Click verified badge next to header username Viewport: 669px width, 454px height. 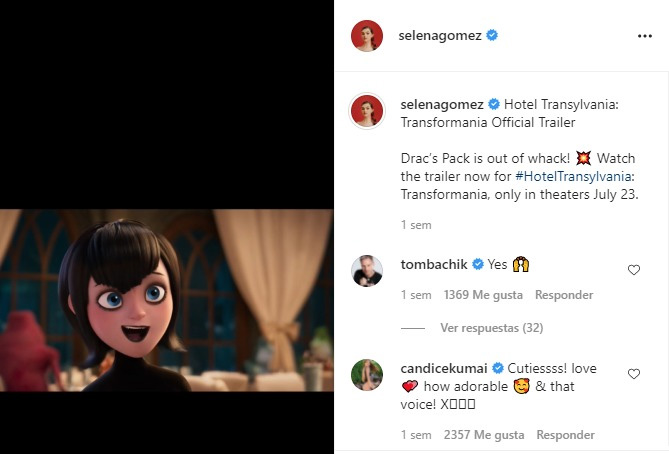click(493, 36)
